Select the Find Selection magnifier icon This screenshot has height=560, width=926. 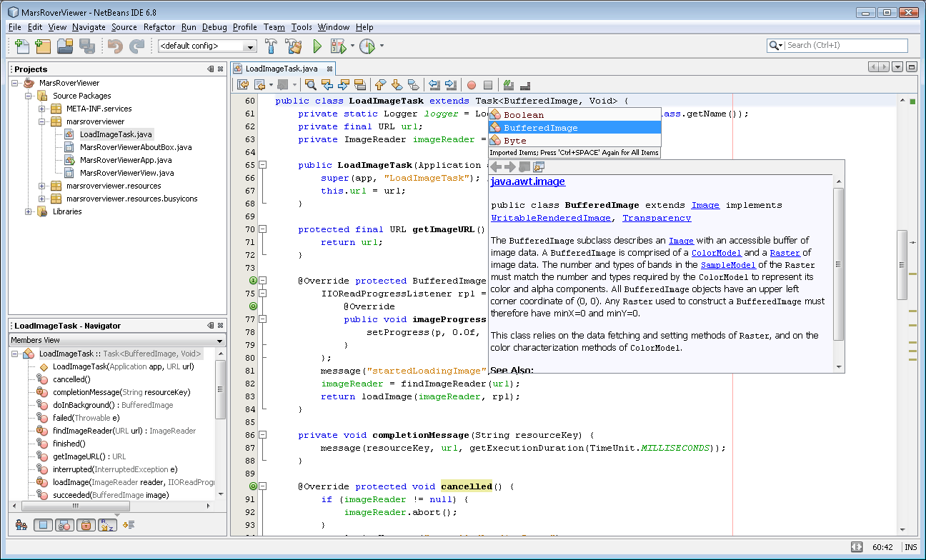(310, 85)
